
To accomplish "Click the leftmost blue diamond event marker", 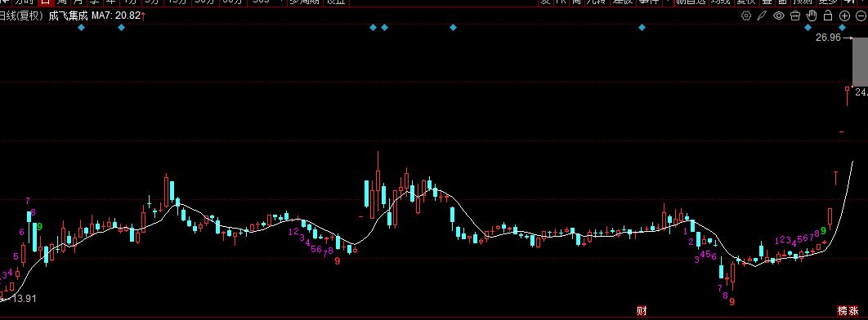I will click(82, 27).
